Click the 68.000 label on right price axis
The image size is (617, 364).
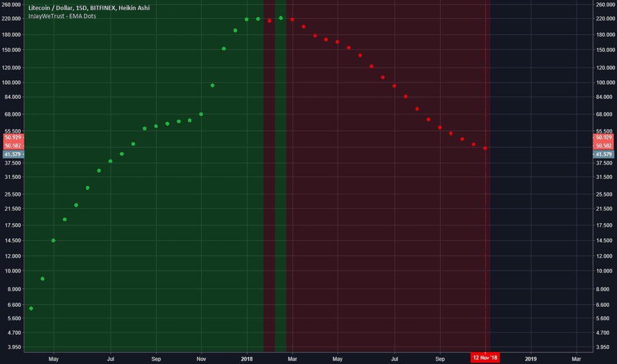click(x=605, y=114)
